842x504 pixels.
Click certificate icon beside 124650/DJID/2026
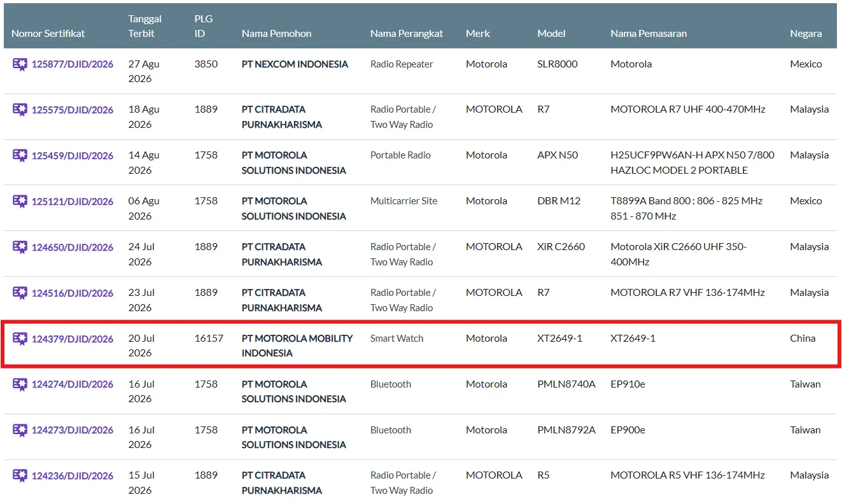[x=20, y=248]
